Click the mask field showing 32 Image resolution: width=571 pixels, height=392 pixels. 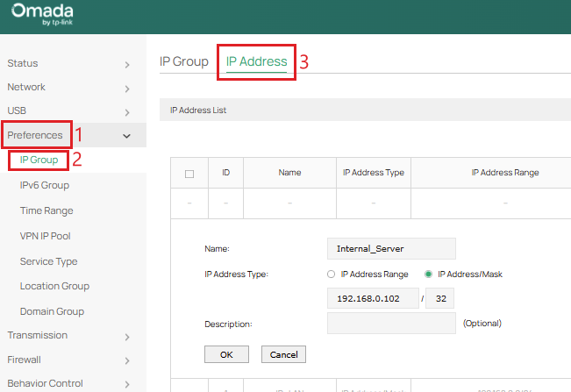(x=440, y=298)
